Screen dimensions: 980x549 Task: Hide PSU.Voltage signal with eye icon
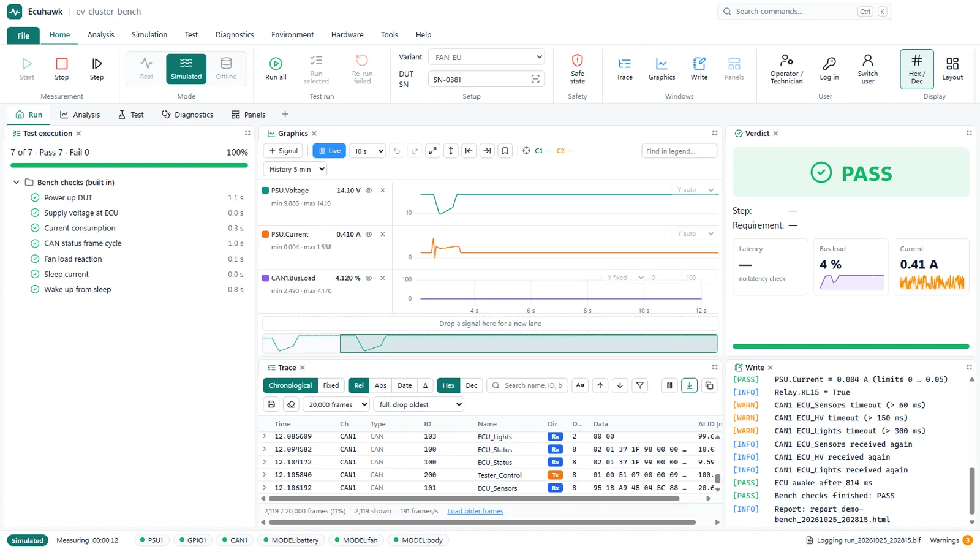point(369,191)
